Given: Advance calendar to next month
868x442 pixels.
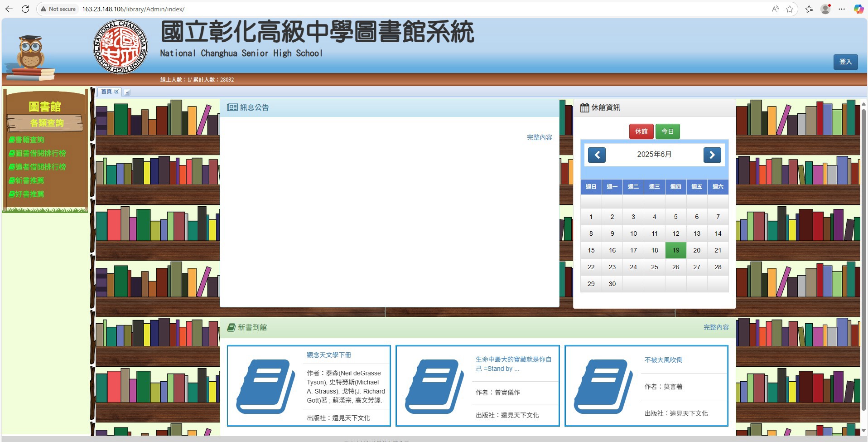Looking at the screenshot, I should (713, 155).
